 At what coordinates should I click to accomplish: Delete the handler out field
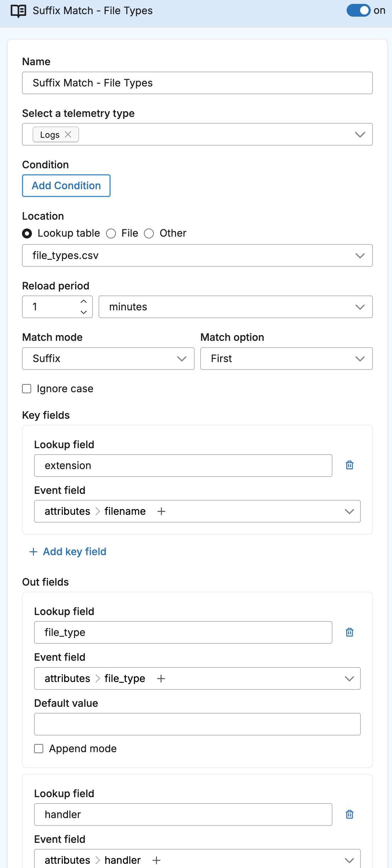pos(349,815)
